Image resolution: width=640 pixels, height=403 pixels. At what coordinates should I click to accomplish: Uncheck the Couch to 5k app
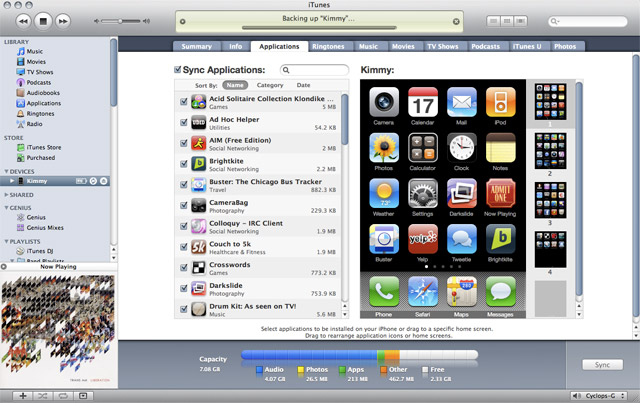coord(184,247)
